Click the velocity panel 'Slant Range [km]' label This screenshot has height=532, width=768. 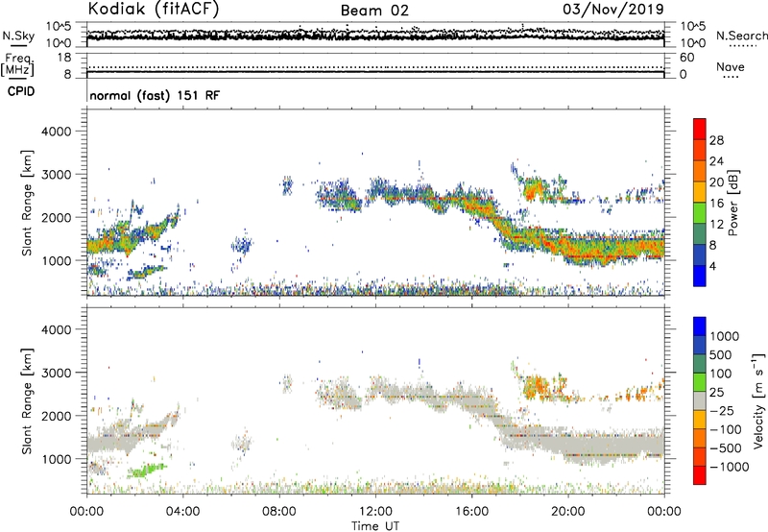click(27, 400)
